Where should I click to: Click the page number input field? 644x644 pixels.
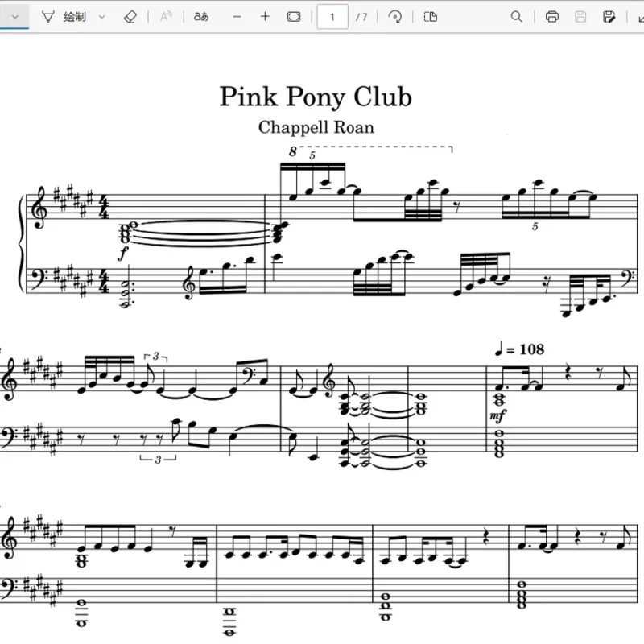(332, 17)
